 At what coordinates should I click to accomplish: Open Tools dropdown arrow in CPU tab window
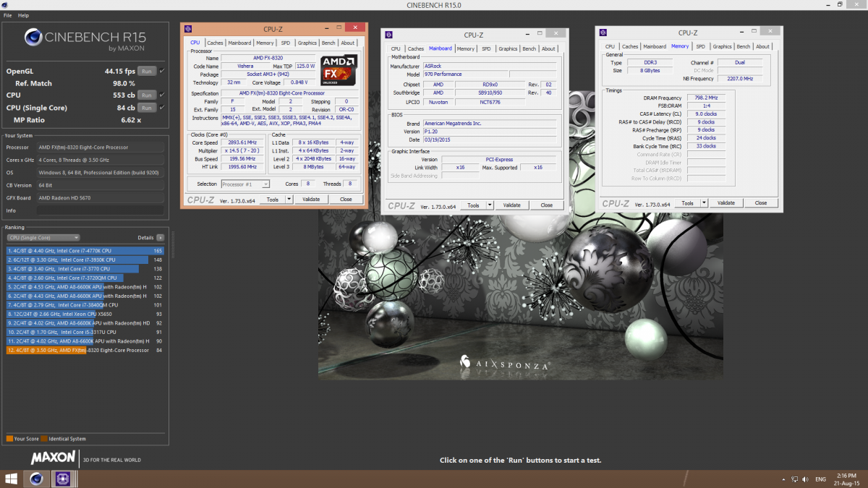(289, 200)
